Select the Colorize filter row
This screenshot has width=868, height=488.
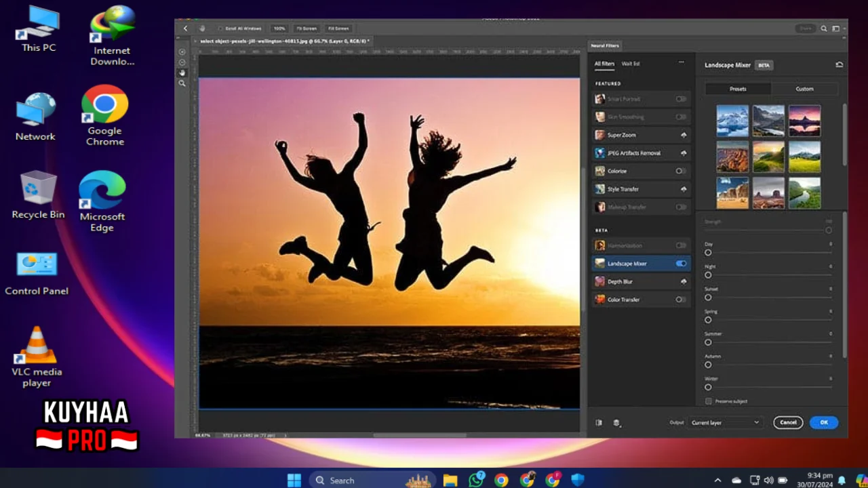(x=641, y=171)
